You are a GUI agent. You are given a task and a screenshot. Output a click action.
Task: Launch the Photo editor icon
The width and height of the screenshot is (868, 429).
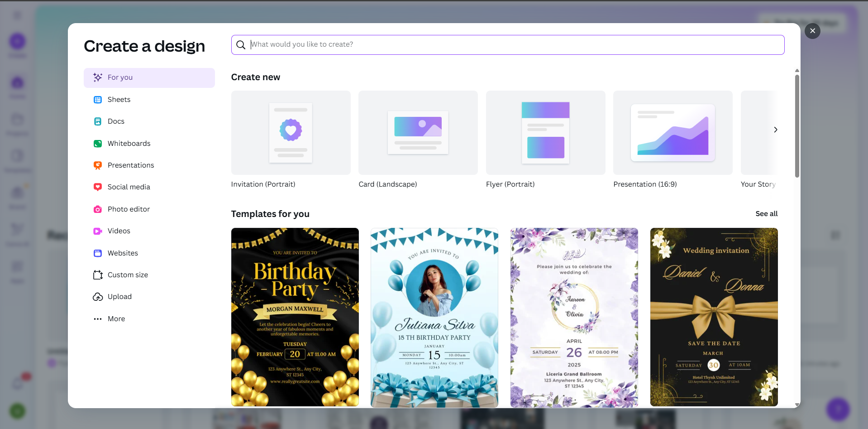point(98,209)
